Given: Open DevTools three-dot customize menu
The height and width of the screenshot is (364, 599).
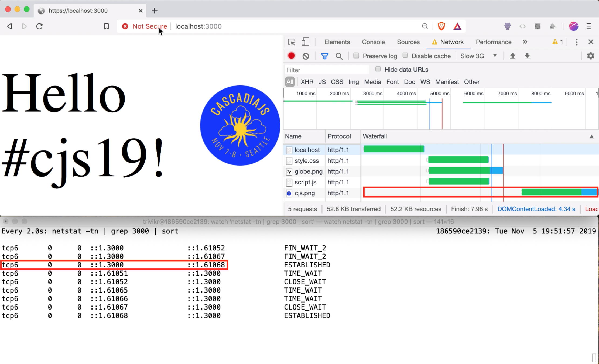Looking at the screenshot, I should (577, 42).
